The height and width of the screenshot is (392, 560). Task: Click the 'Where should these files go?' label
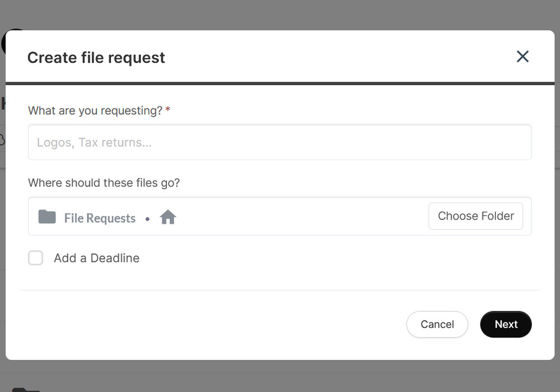tap(104, 183)
